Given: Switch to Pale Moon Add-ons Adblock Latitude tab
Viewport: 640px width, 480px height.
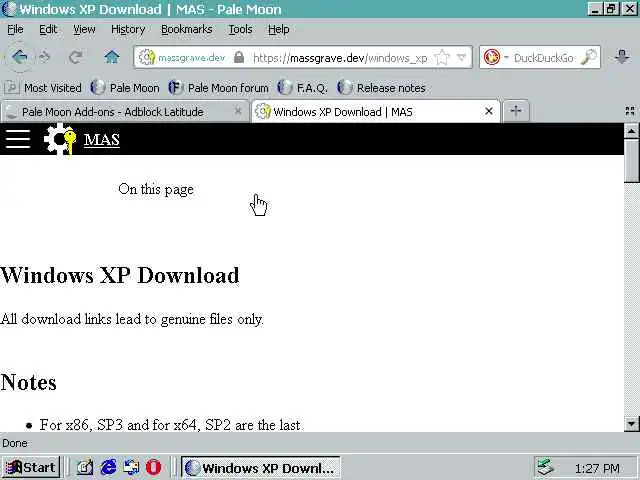Looking at the screenshot, I should click(x=124, y=112).
